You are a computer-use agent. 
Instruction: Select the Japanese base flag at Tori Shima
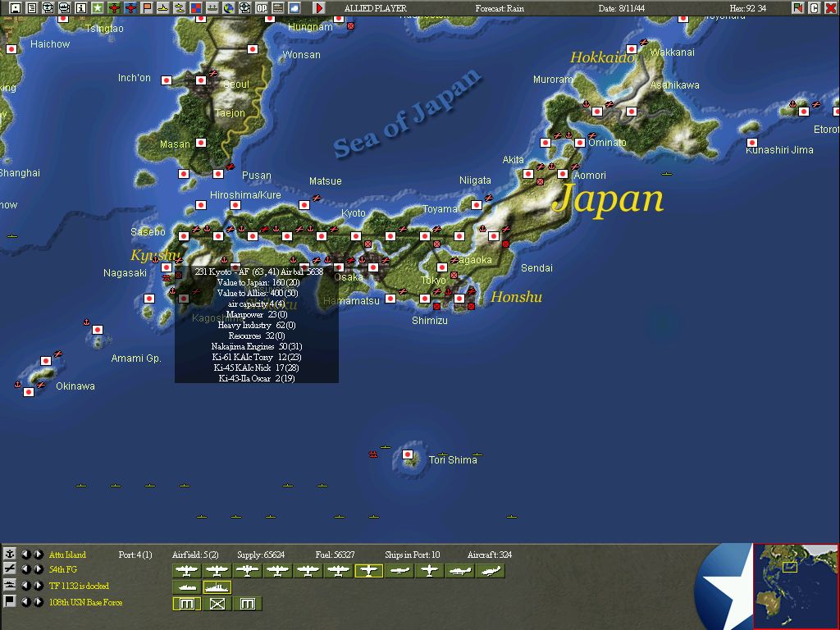408,454
